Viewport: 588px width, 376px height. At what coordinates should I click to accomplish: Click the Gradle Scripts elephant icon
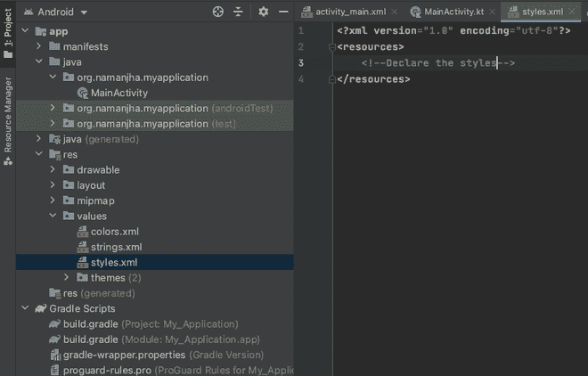[x=40, y=309]
